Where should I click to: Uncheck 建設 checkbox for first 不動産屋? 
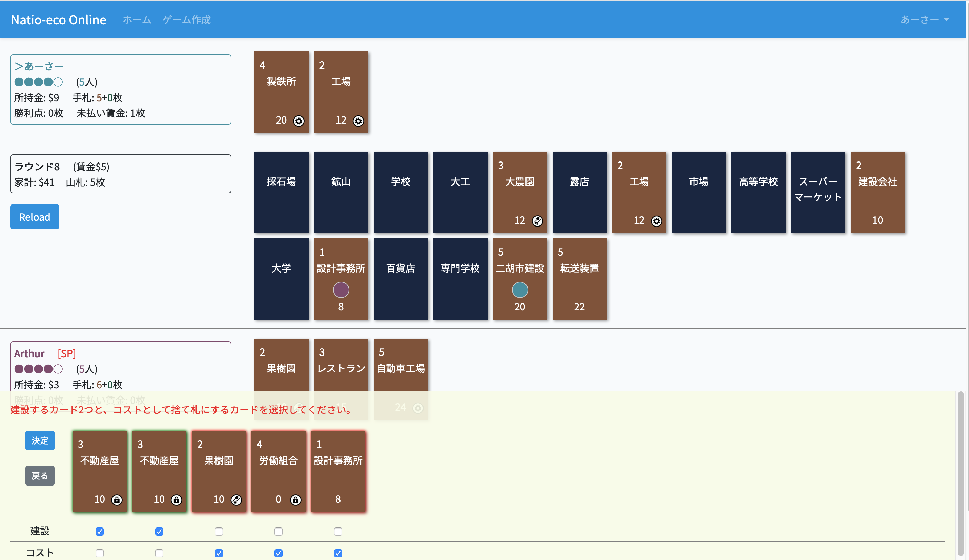tap(100, 531)
